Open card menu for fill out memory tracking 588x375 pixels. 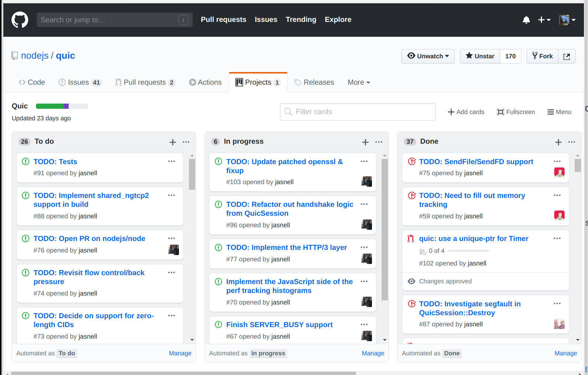(x=557, y=195)
